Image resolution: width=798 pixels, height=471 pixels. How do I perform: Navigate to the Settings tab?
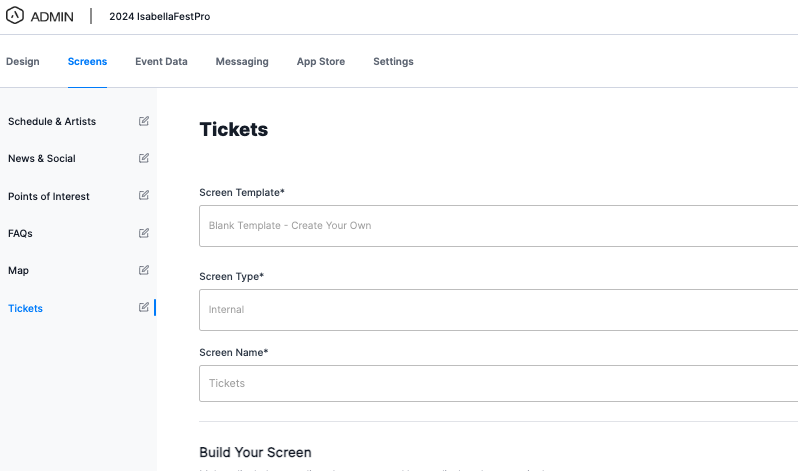tap(393, 62)
